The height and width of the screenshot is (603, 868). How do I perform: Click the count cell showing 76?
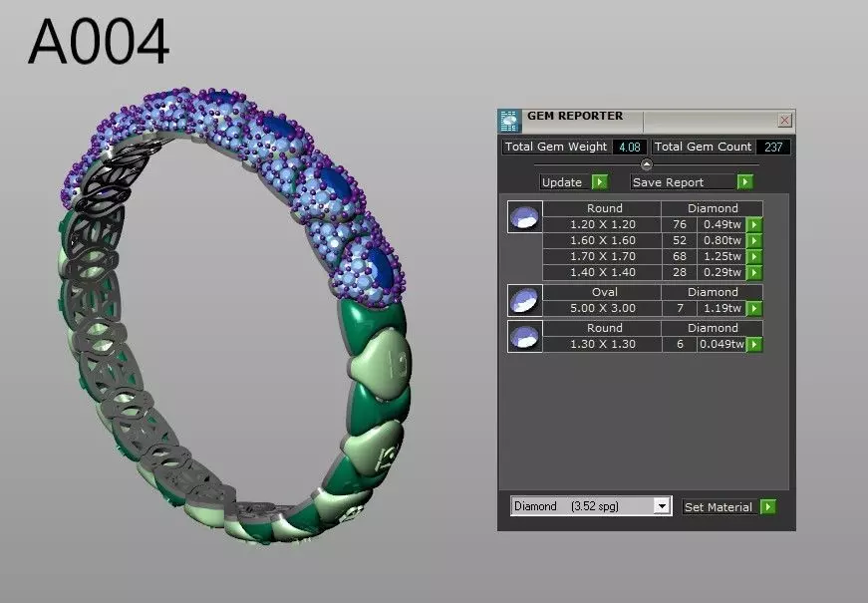click(x=680, y=224)
